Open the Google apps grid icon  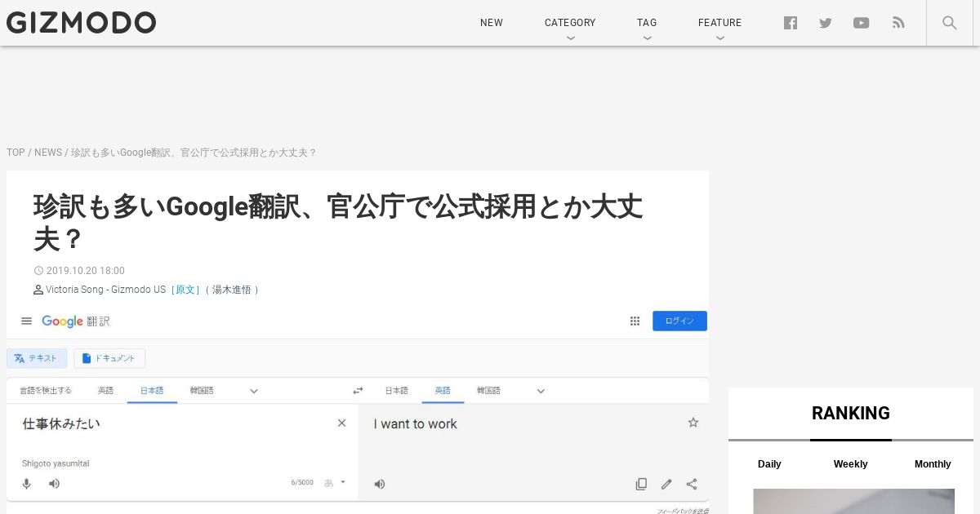tap(635, 321)
